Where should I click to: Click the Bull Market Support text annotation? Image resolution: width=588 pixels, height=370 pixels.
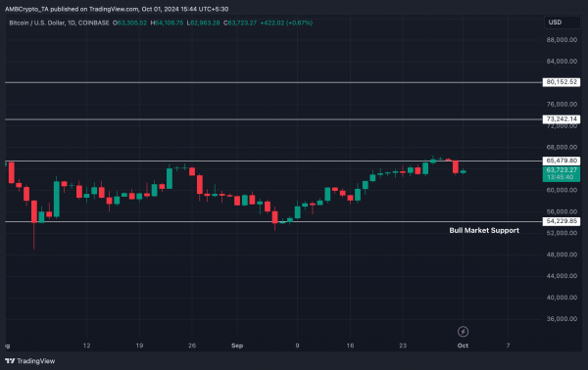(x=484, y=231)
